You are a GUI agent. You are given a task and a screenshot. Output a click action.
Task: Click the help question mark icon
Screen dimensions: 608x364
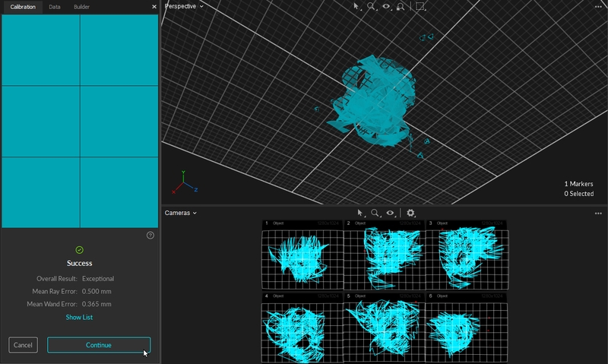pos(150,236)
